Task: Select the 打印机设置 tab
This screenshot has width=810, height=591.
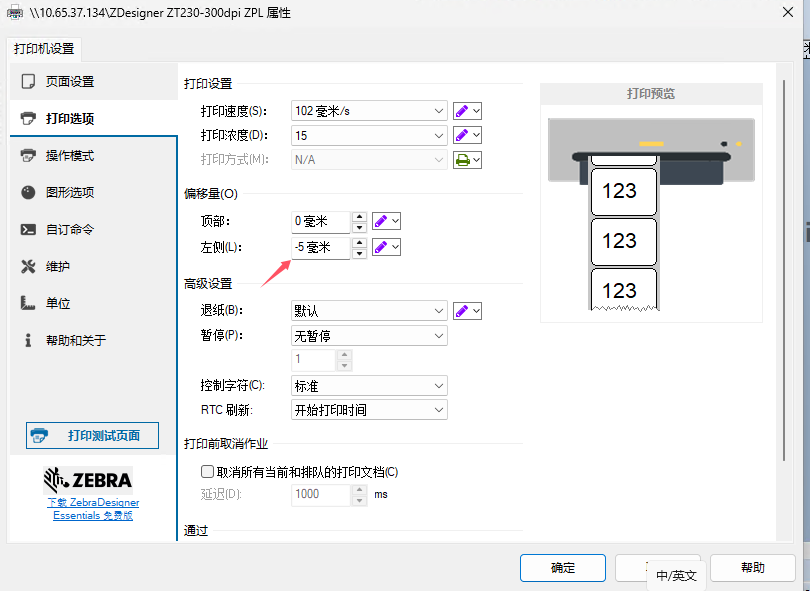Action: (x=44, y=49)
